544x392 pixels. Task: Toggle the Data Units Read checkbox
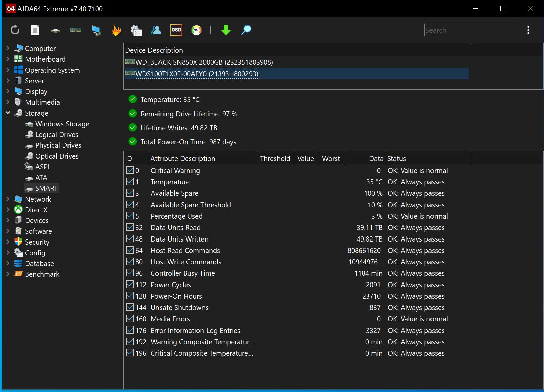(130, 227)
